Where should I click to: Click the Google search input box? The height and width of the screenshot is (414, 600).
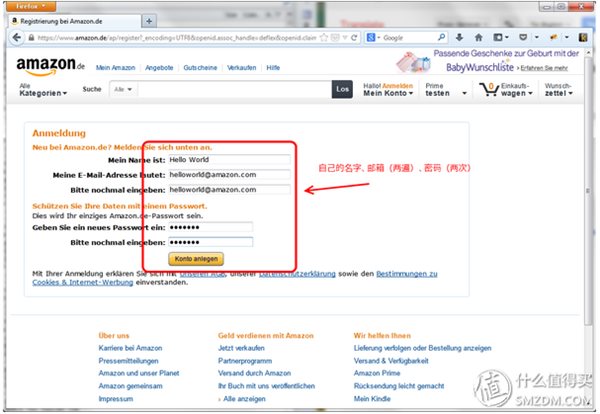(409, 37)
